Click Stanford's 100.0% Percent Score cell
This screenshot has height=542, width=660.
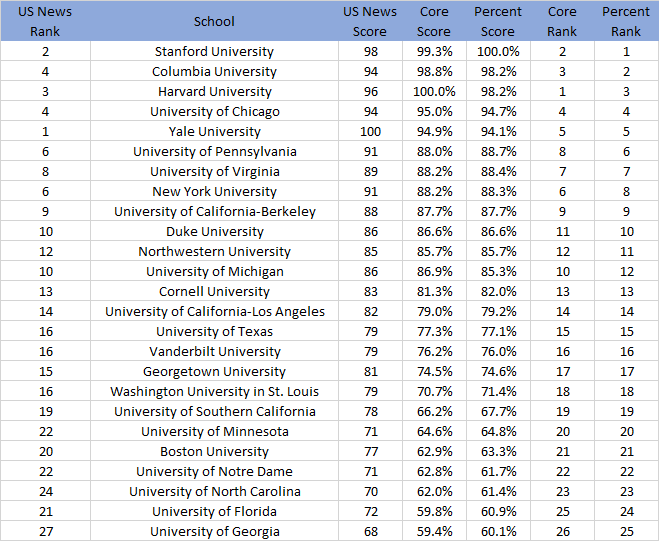(498, 51)
